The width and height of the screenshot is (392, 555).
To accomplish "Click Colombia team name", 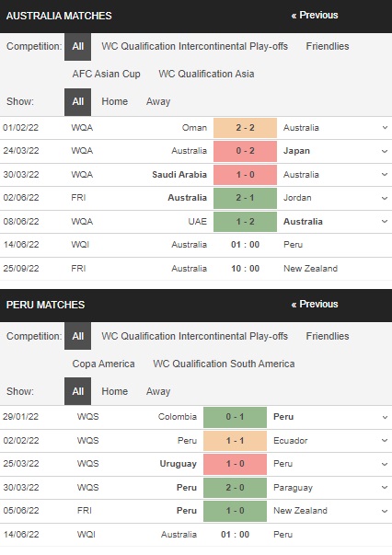I will coord(178,417).
